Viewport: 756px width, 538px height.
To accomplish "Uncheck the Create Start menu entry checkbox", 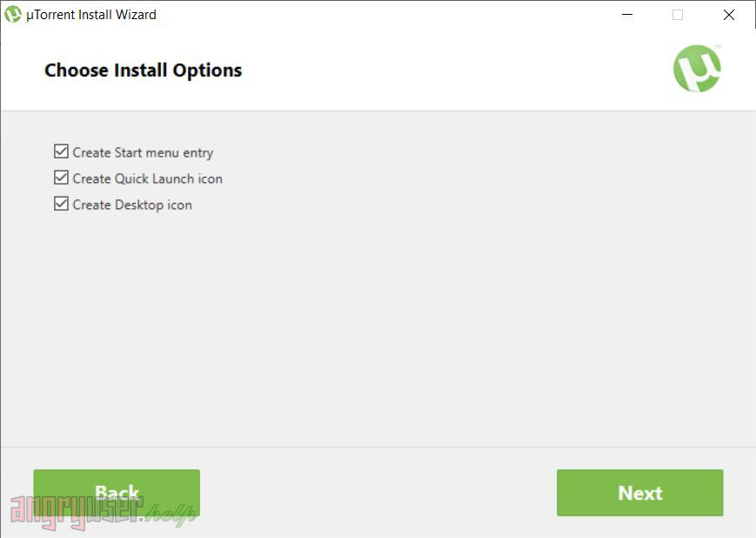I will [61, 151].
